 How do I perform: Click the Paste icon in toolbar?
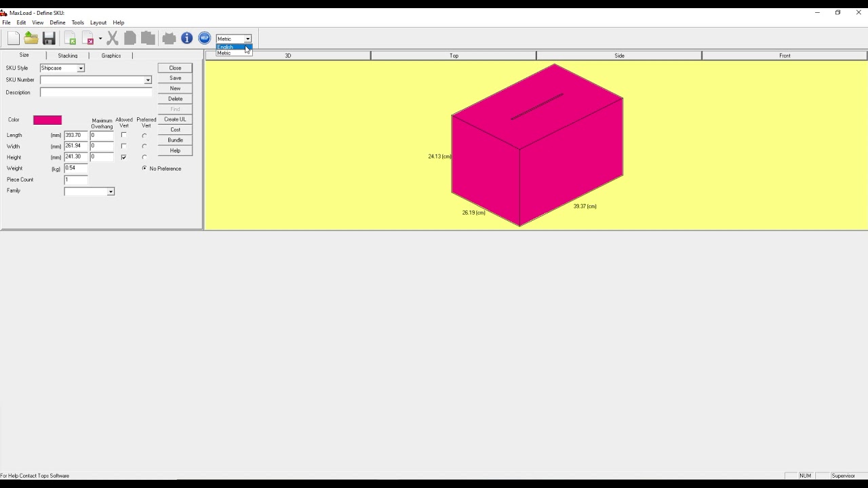[x=148, y=39]
